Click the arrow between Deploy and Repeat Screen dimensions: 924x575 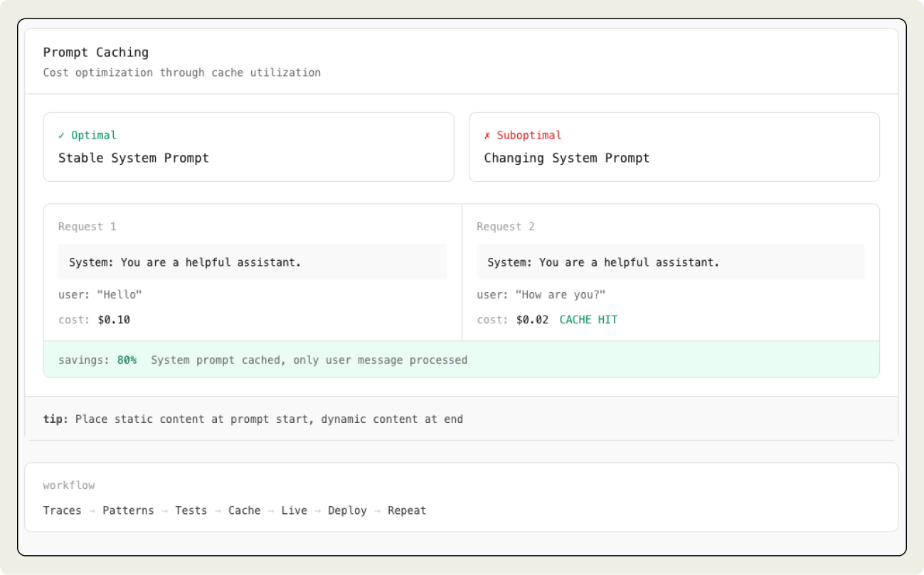(377, 510)
